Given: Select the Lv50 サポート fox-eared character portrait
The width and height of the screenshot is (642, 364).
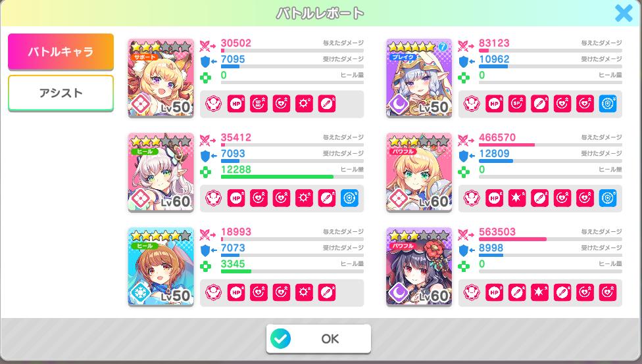Looking at the screenshot, I should click(x=161, y=78).
